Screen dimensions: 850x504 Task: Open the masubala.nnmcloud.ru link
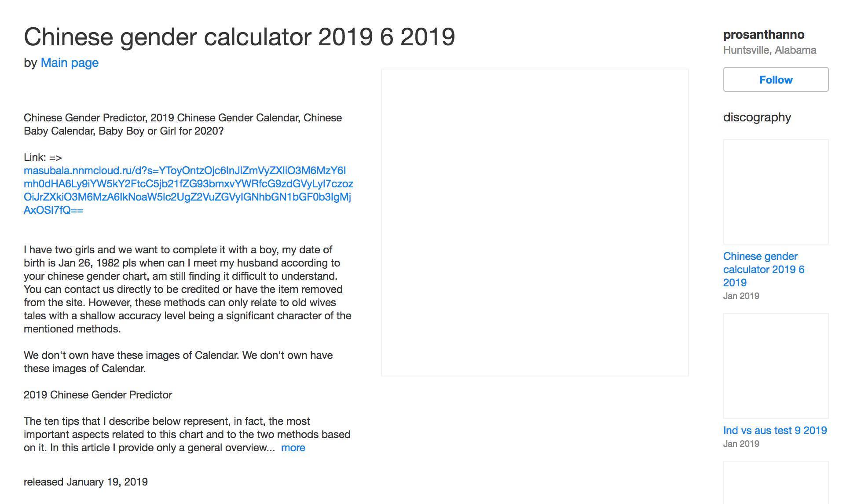pyautogui.click(x=188, y=190)
